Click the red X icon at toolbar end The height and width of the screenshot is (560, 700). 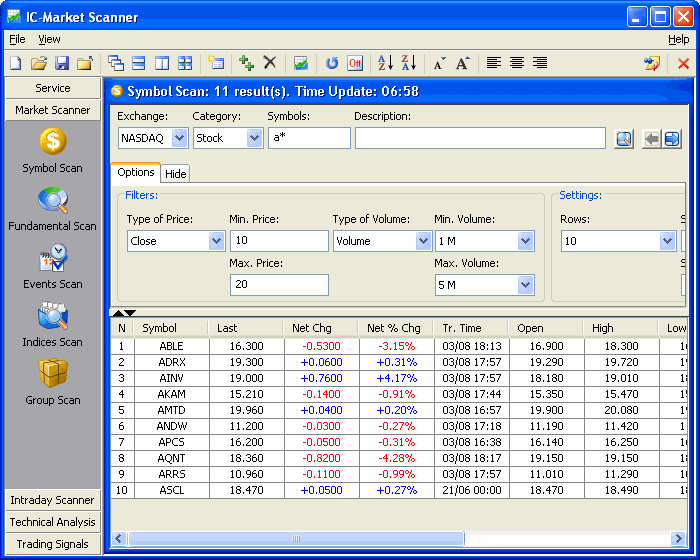coord(683,64)
